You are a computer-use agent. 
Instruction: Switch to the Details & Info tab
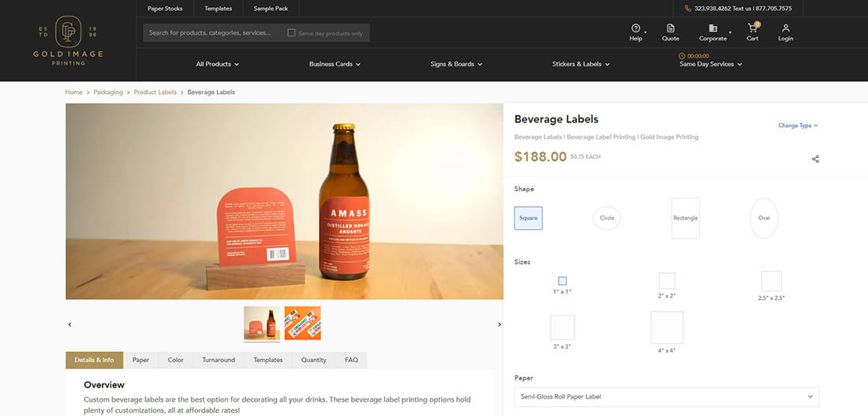[x=95, y=360]
